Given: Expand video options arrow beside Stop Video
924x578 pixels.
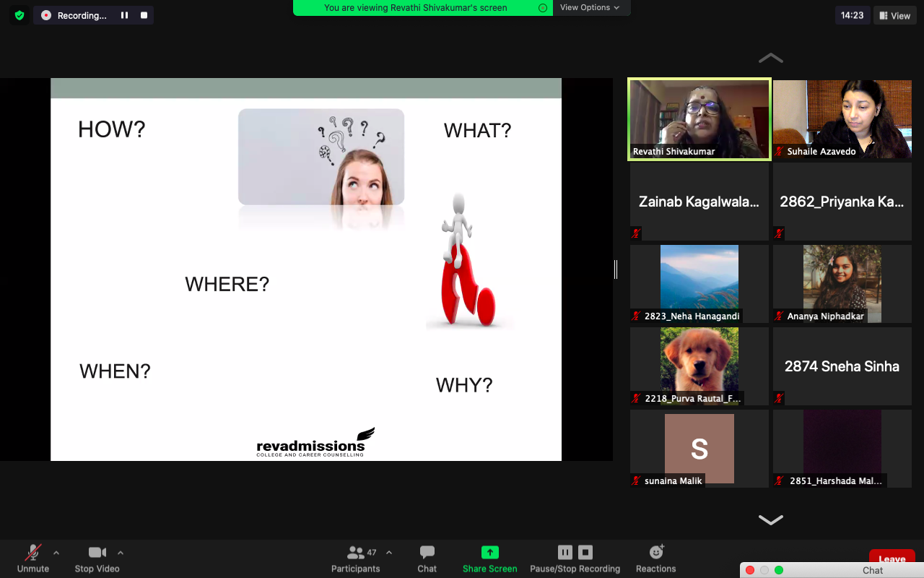Looking at the screenshot, I should (121, 553).
